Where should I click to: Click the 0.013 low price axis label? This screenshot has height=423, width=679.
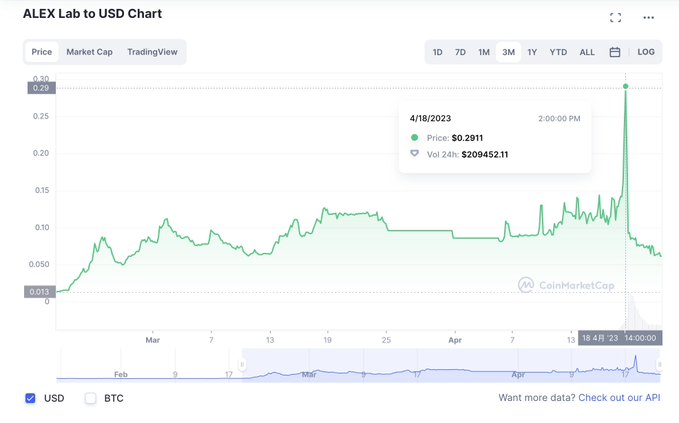[39, 292]
